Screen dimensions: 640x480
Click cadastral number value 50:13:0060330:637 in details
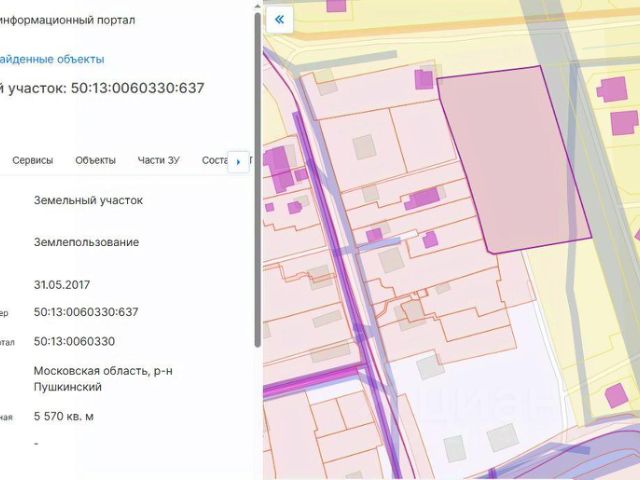86,312
